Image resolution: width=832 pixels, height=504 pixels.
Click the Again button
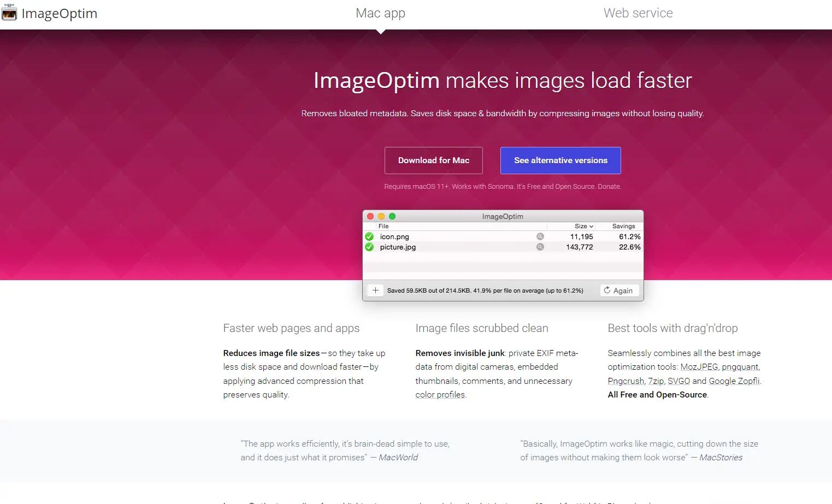point(619,290)
